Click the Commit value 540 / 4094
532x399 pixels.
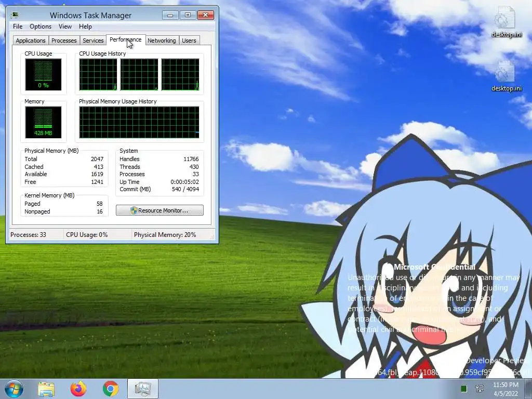[185, 189]
